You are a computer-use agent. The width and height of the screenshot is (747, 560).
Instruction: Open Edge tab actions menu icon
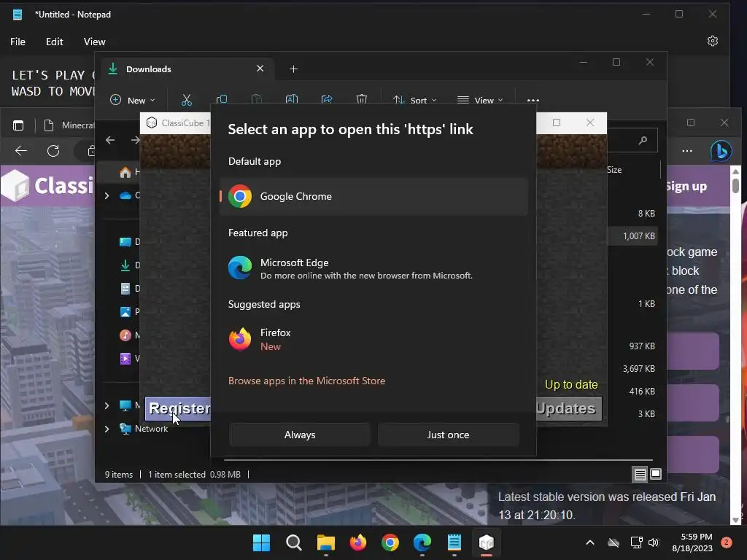click(18, 125)
